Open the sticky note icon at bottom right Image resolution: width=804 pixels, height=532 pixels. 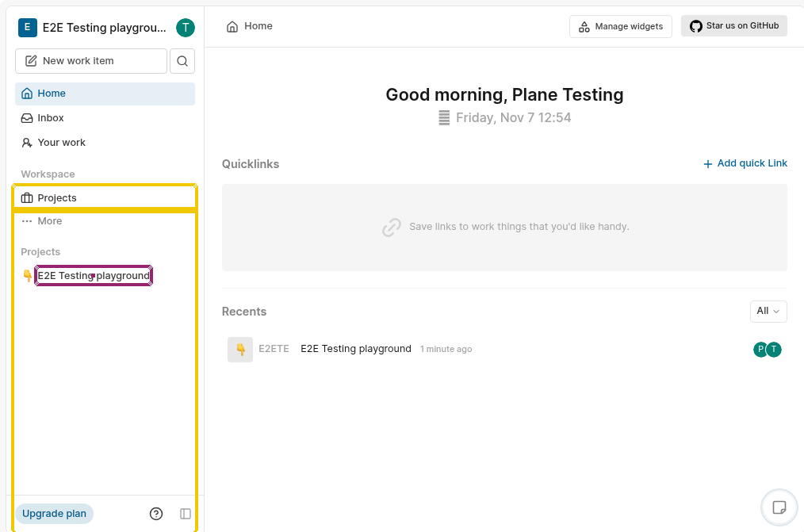click(779, 507)
